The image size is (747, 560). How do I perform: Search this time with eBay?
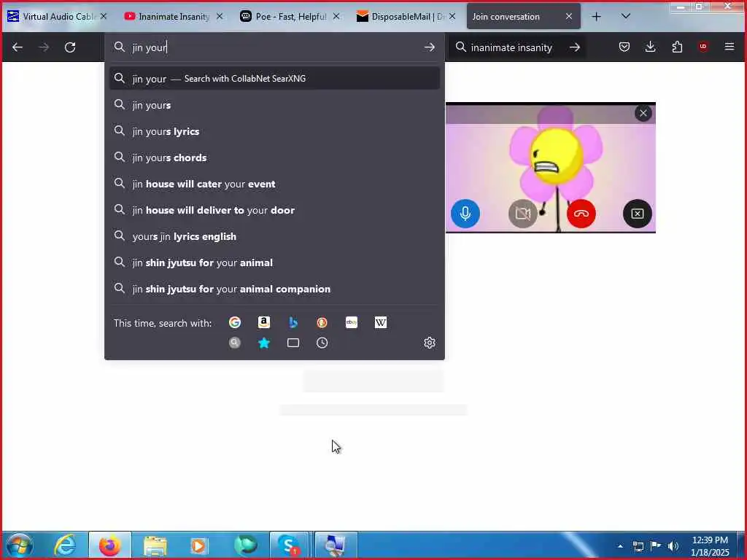point(352,322)
